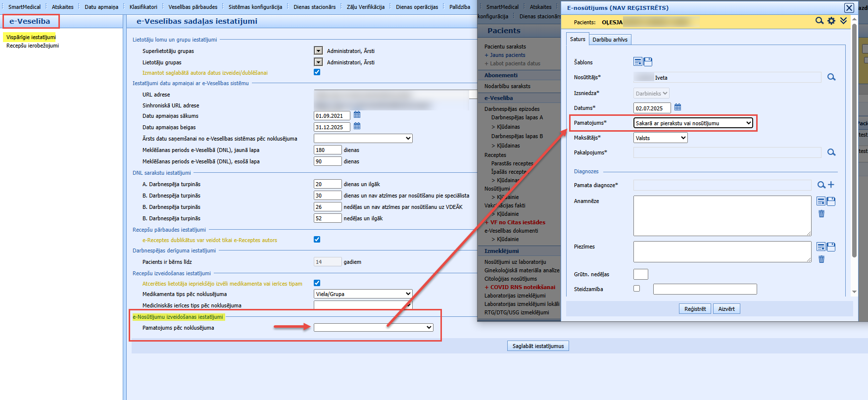Click the gear settings icon in patient bar
Viewport: 868px width, 400px height.
point(831,21)
